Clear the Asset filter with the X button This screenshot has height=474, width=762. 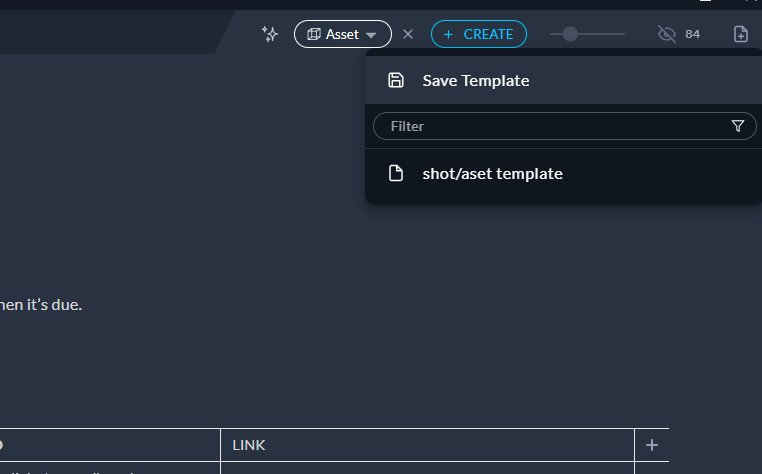[408, 34]
